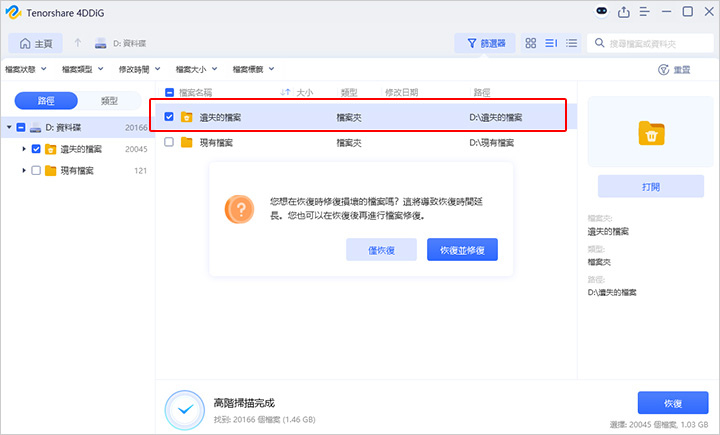The height and width of the screenshot is (435, 720).
Task: Click the scan complete checkmark icon
Action: (x=185, y=410)
